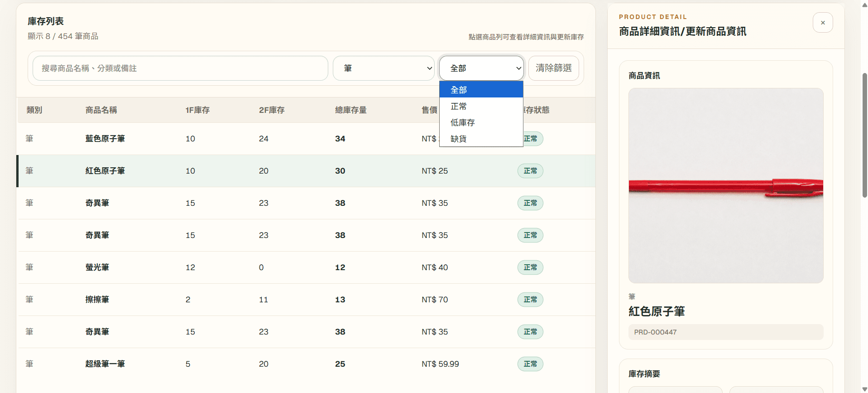Image resolution: width=868 pixels, height=393 pixels.
Task: Click the total stock 25 cell
Action: pyautogui.click(x=340, y=364)
